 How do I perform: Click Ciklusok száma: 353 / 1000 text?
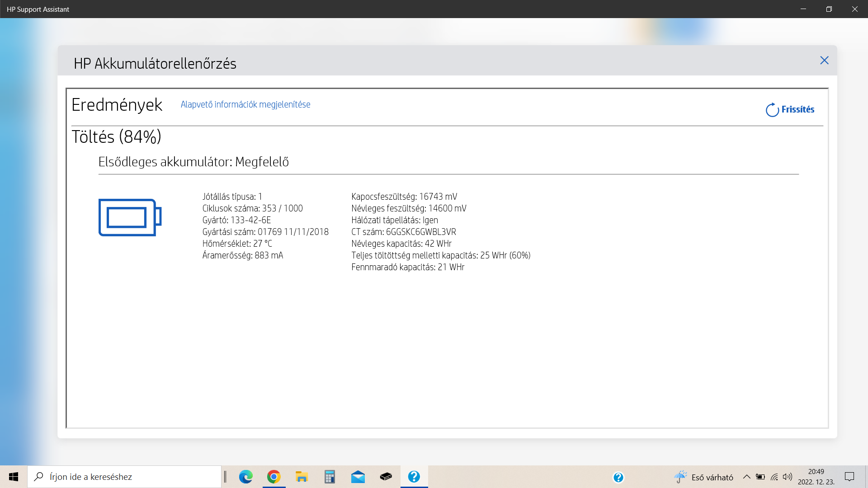[x=252, y=208]
